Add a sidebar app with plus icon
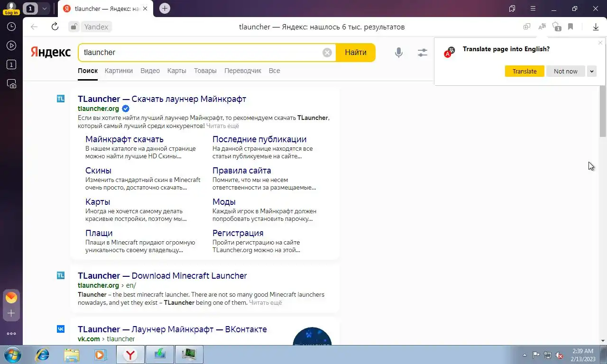The image size is (607, 364). (11, 313)
